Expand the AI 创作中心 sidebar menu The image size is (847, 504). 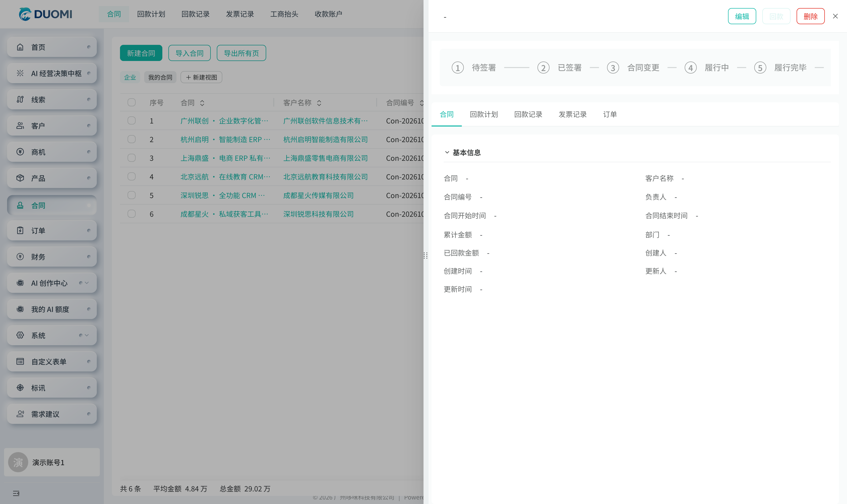(x=87, y=283)
